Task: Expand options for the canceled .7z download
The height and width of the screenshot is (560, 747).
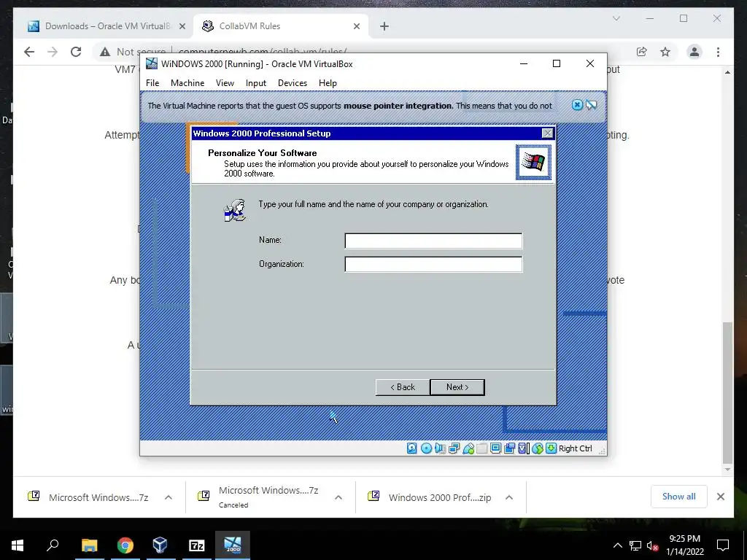Action: (x=338, y=497)
